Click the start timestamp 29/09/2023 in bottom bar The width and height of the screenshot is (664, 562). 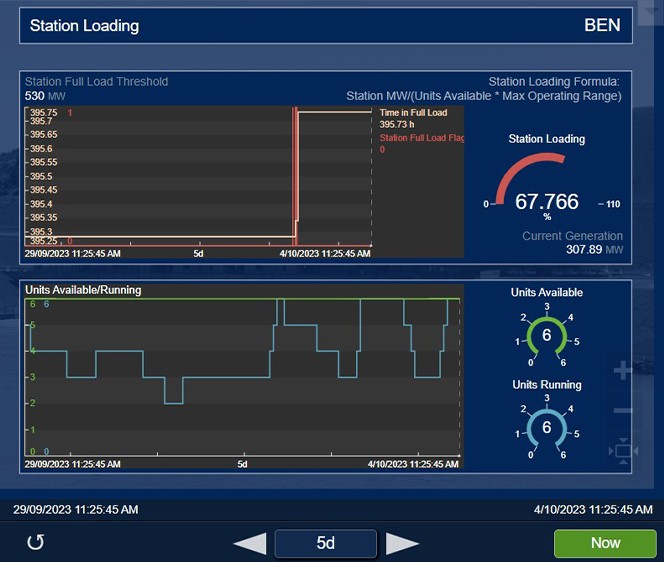pyautogui.click(x=75, y=510)
